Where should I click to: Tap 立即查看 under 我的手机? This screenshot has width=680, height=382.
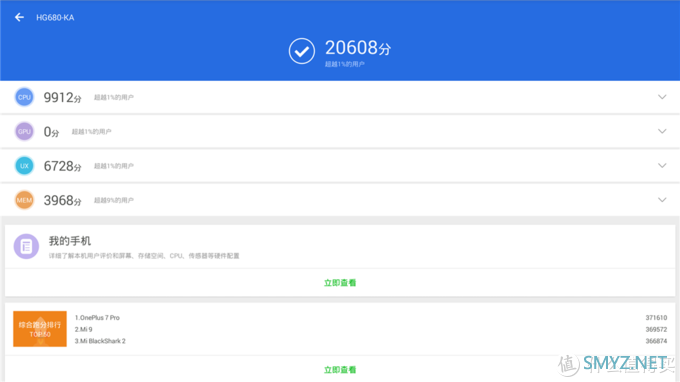click(x=340, y=283)
